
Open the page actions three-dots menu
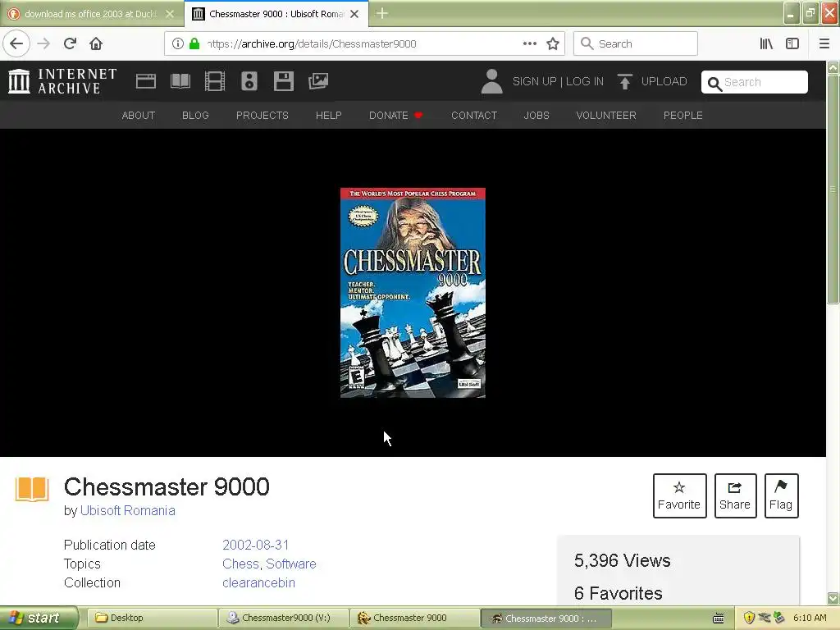(530, 43)
